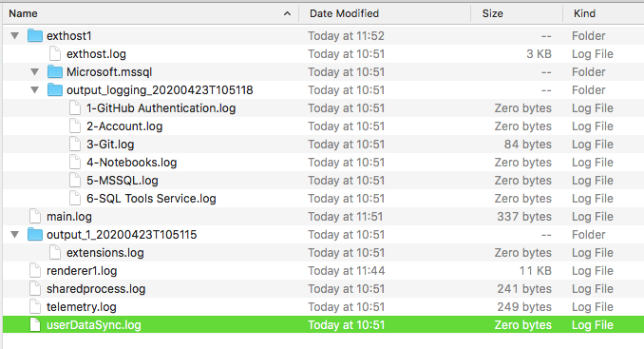Click the '84 bytes' size of 3-Git.log
This screenshot has width=644, height=349.
pos(528,145)
